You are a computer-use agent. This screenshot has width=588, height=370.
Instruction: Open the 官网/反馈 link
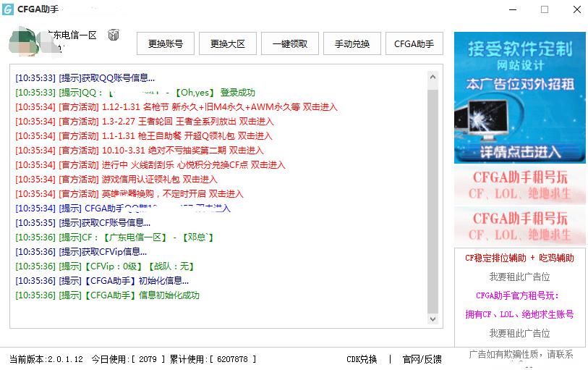pos(422,359)
